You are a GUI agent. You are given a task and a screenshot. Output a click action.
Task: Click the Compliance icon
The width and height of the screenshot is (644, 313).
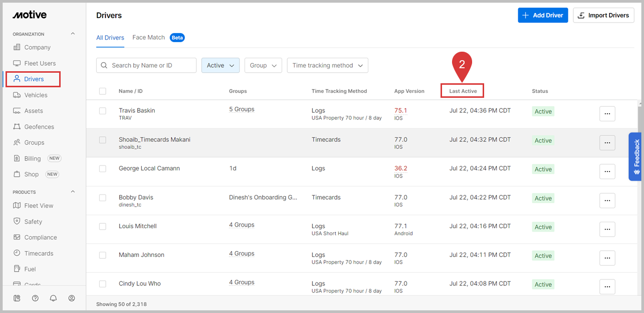tap(17, 237)
